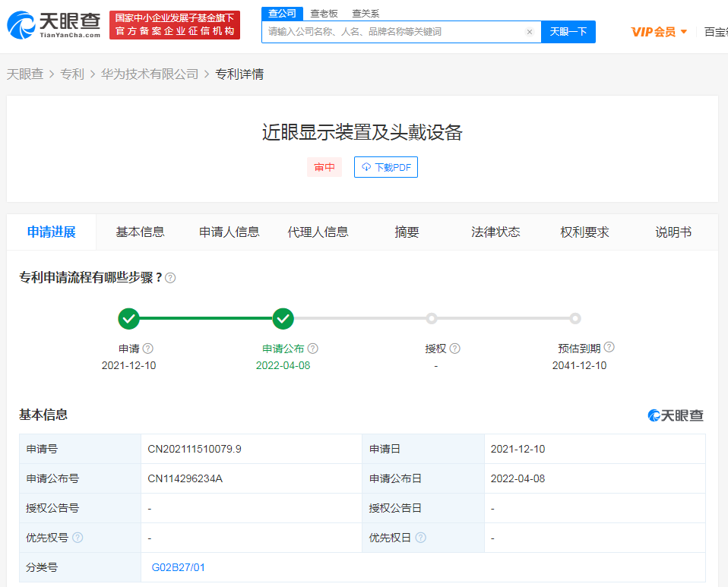Open 华为技术有限公司 breadcrumb link
The width and height of the screenshot is (728, 587).
click(150, 74)
